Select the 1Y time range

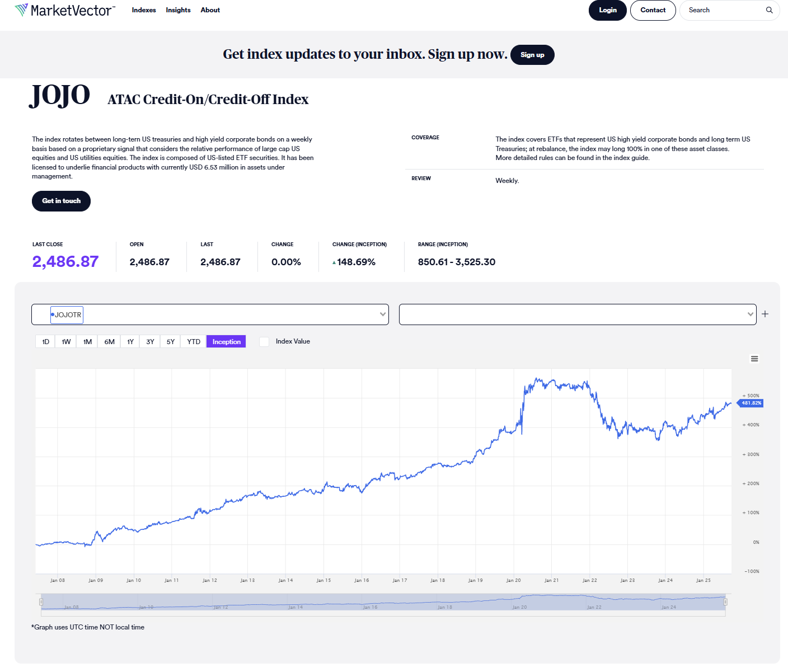[130, 341]
